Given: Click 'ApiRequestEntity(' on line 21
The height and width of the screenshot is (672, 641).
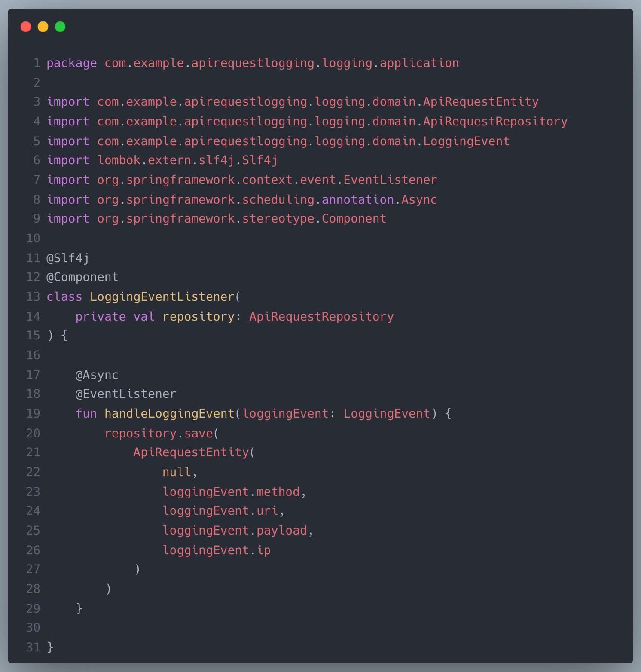Looking at the screenshot, I should (194, 452).
